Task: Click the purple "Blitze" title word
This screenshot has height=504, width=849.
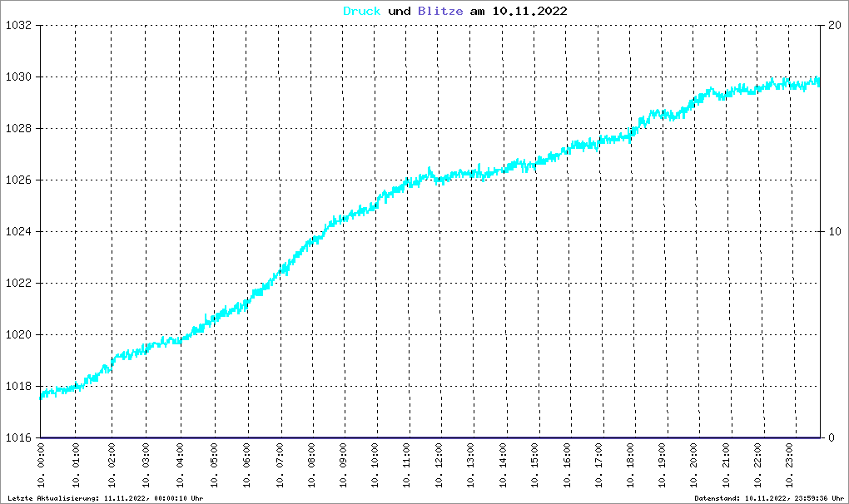Action: point(440,11)
